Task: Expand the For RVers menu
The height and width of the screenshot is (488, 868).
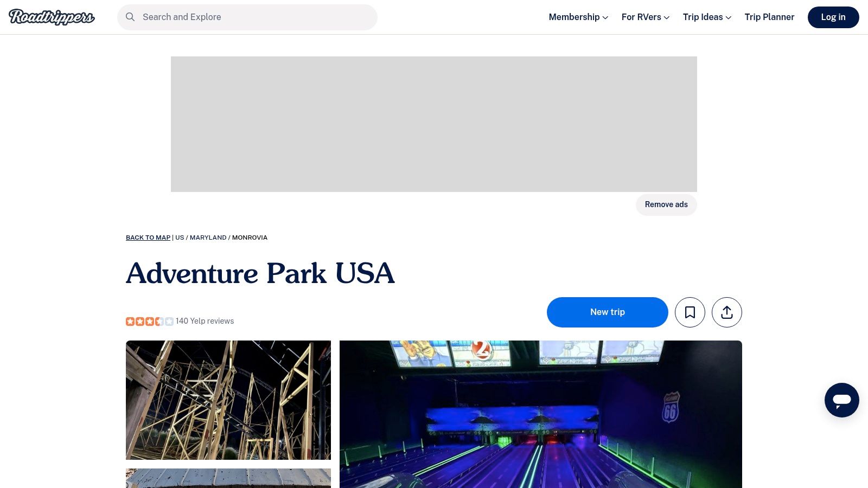Action: (646, 17)
